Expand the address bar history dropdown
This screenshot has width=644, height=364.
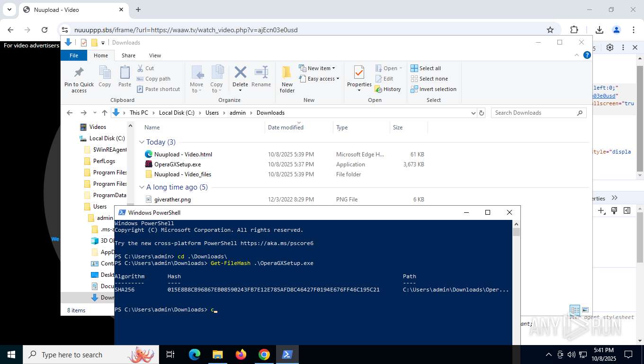[x=473, y=113]
